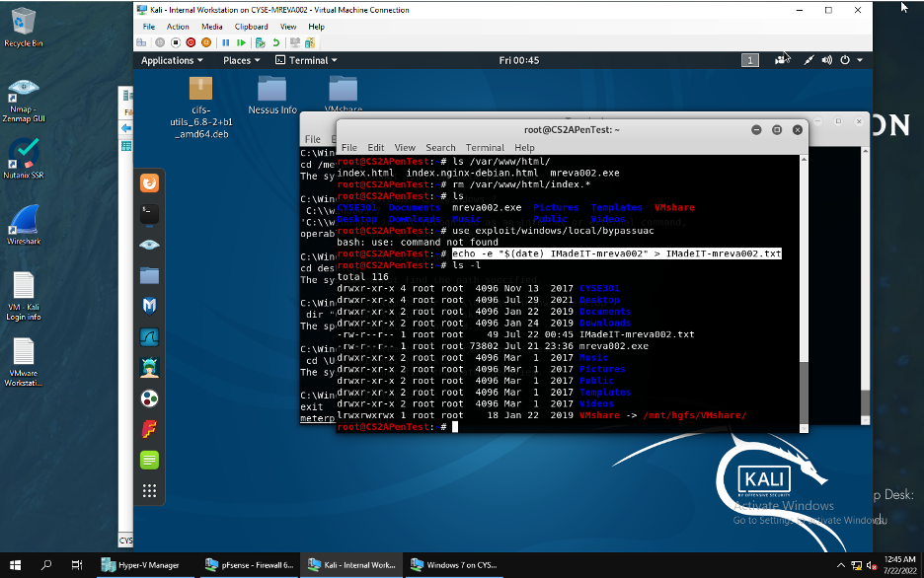
Task: Open the Search menu in the terminal
Action: 441,147
